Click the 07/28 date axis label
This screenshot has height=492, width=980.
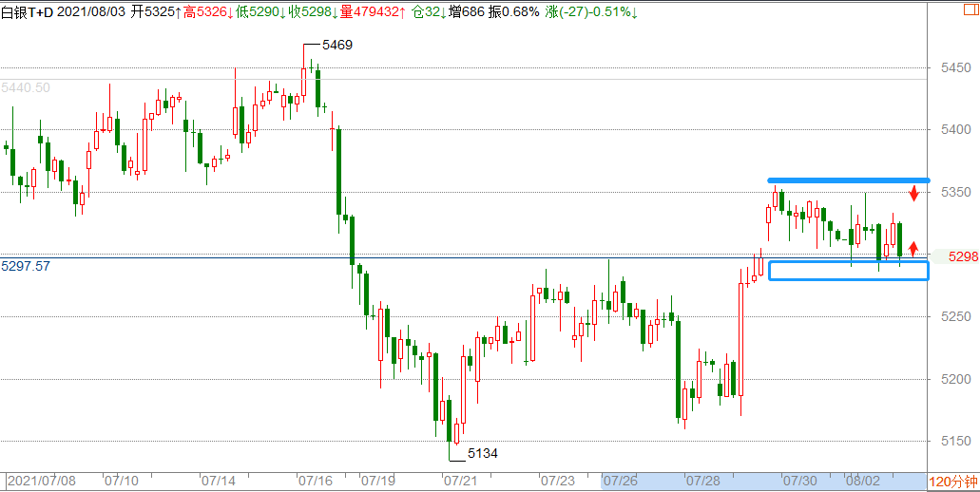[x=702, y=482]
